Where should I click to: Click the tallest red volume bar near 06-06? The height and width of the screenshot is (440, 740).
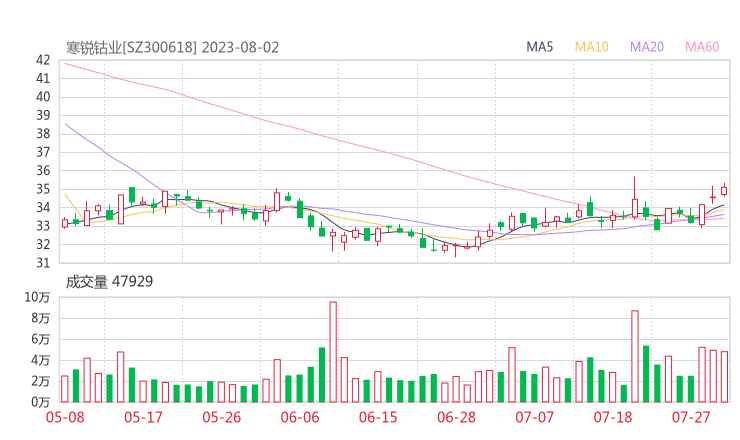(x=333, y=352)
